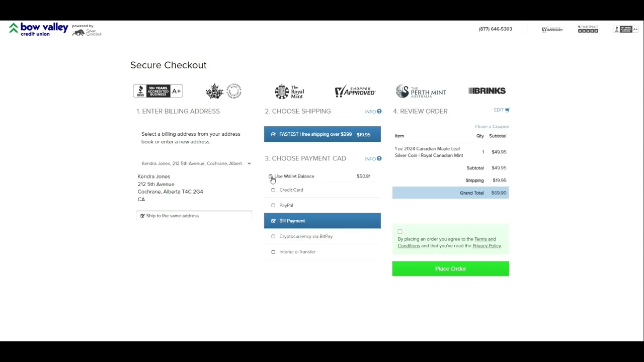Screen dimensions: 644x362
Task: Toggle Use Wallet Balance checkbox
Action: (x=270, y=176)
